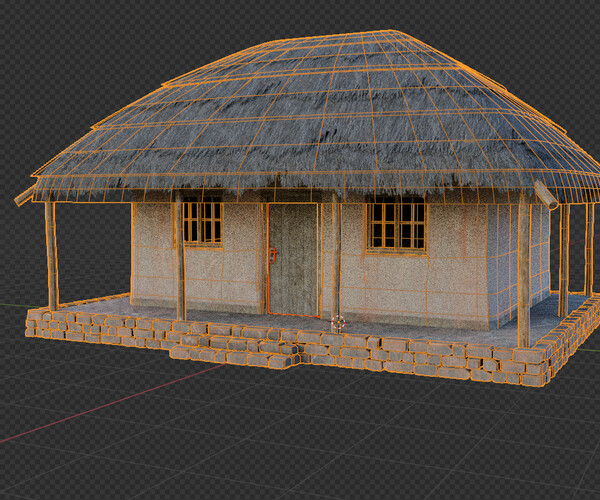Screen dimensions: 600x500
Task: Select the wooden front door
Action: 293,259
